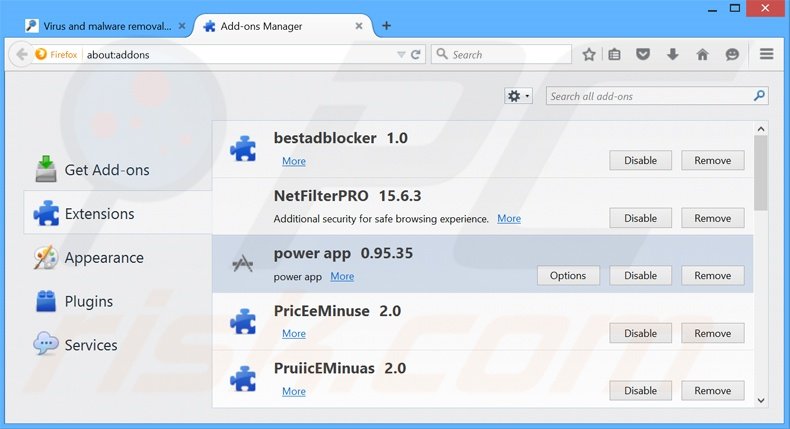Image resolution: width=790 pixels, height=429 pixels.
Task: Close the Virus and malware removal tab
Action: (182, 26)
